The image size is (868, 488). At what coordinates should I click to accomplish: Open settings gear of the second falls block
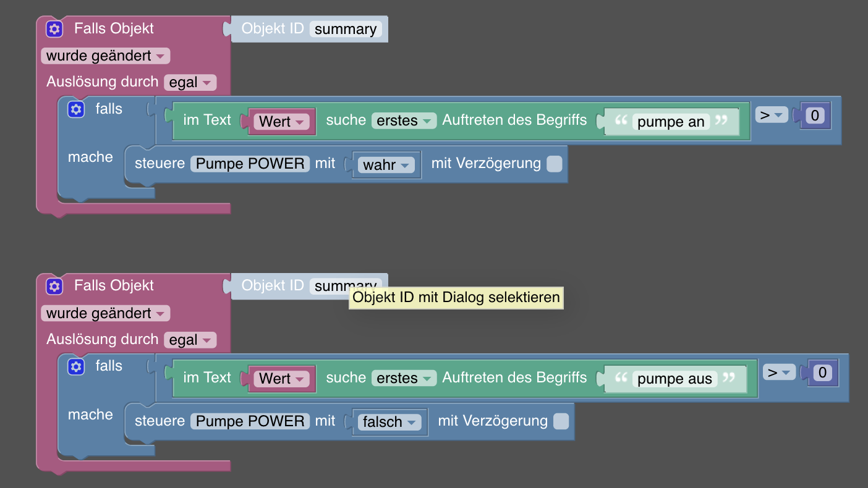75,366
